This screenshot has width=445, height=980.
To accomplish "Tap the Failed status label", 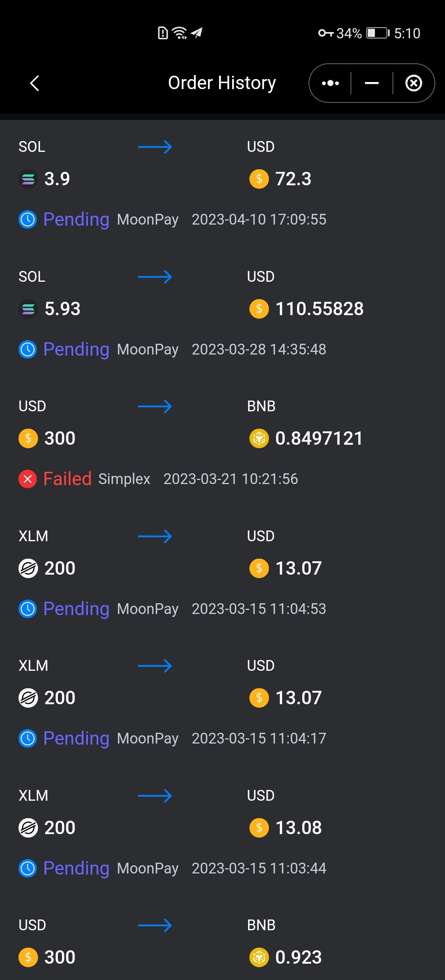I will (x=67, y=479).
